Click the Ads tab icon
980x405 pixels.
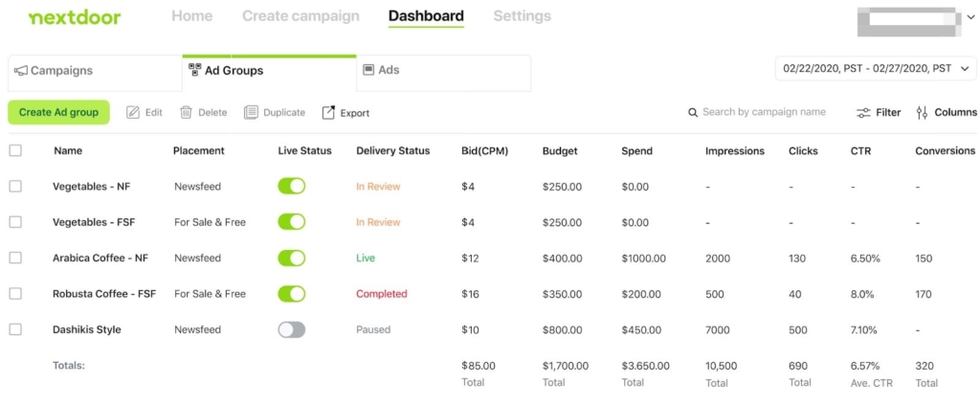click(x=368, y=69)
